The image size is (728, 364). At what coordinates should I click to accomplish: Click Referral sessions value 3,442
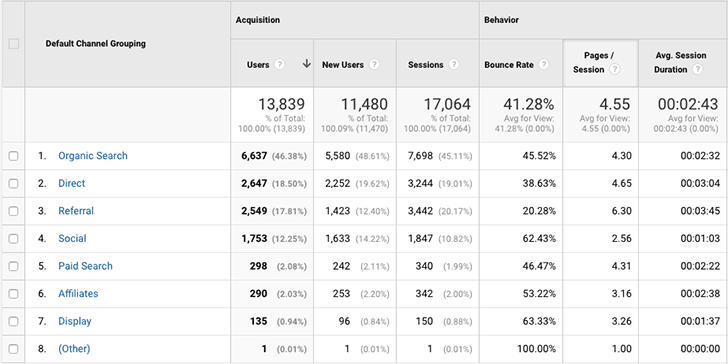420,211
